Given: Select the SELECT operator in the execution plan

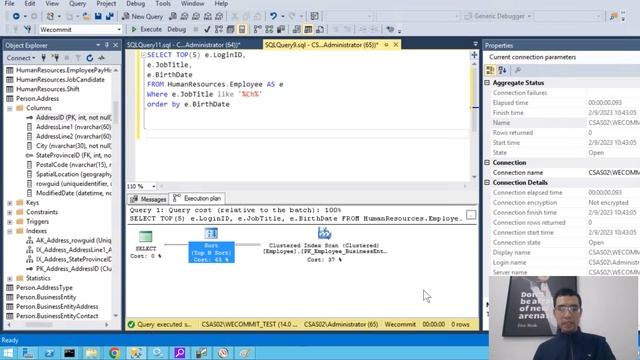Looking at the screenshot, I should (x=146, y=244).
